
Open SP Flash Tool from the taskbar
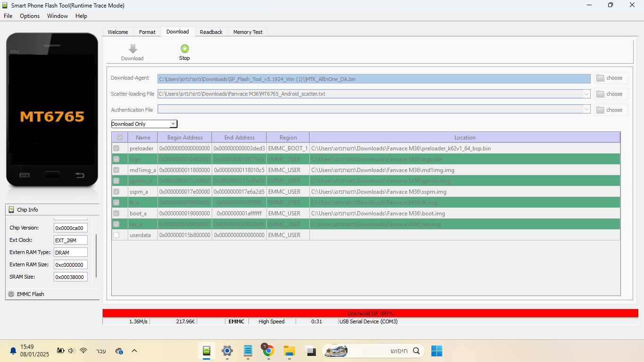206,351
